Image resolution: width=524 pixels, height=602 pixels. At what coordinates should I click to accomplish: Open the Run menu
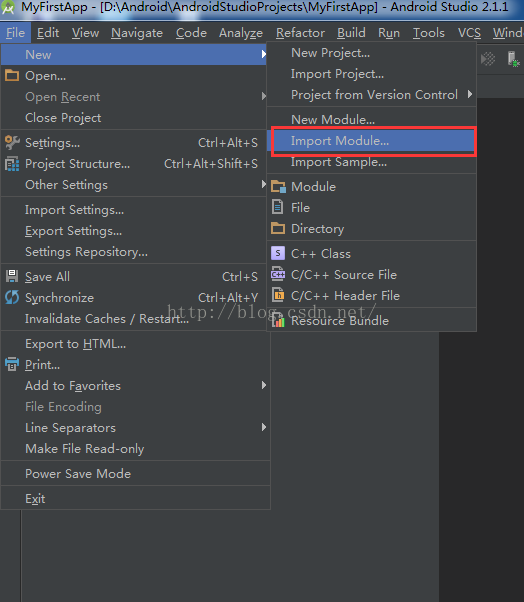(389, 33)
